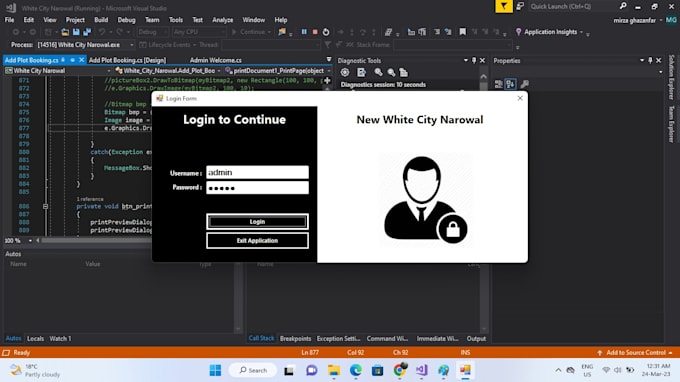Show Properties categorized view icon
The height and width of the screenshot is (382, 680).
point(499,84)
